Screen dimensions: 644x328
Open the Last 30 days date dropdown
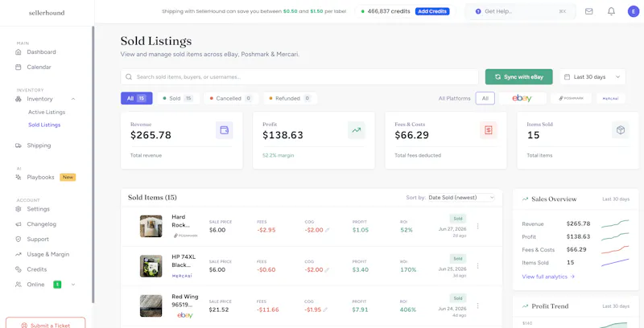[592, 76]
